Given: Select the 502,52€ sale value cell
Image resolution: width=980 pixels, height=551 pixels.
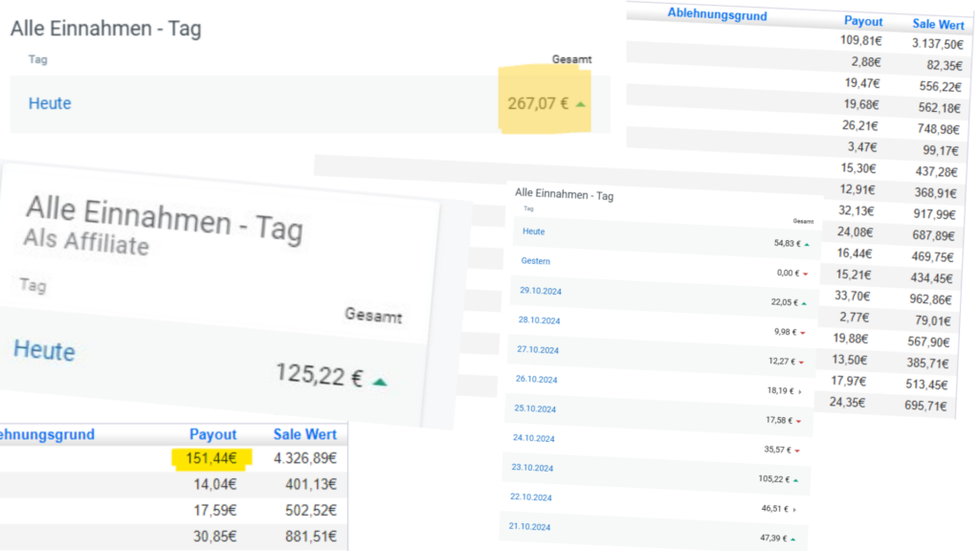Looking at the screenshot, I should click(x=311, y=511).
